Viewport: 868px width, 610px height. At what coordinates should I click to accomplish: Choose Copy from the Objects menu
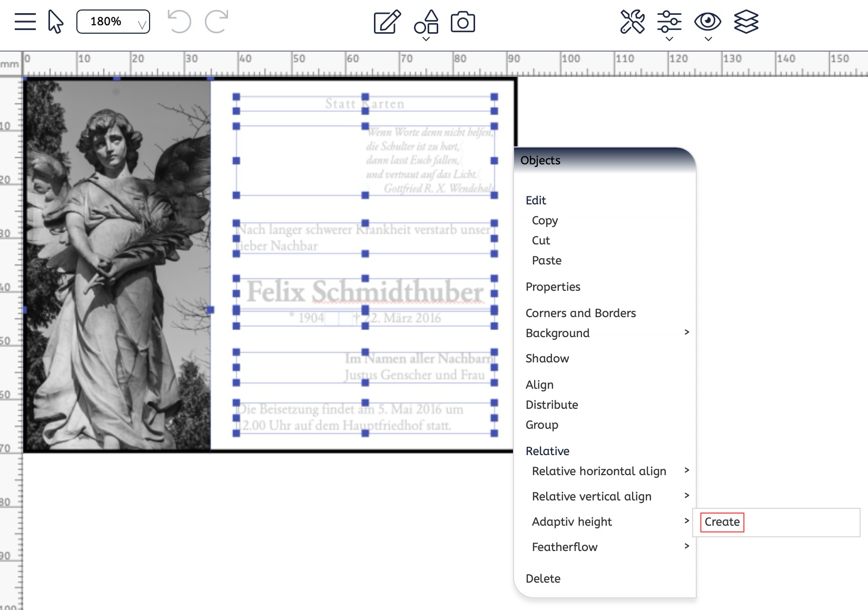(x=545, y=220)
